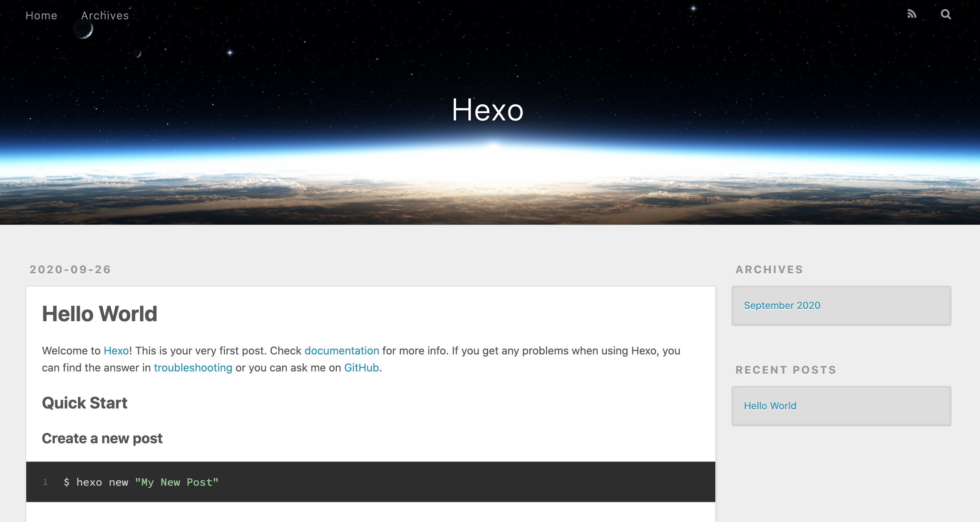Click line number 1 in code block
Screen dimensions: 980x522
point(45,482)
